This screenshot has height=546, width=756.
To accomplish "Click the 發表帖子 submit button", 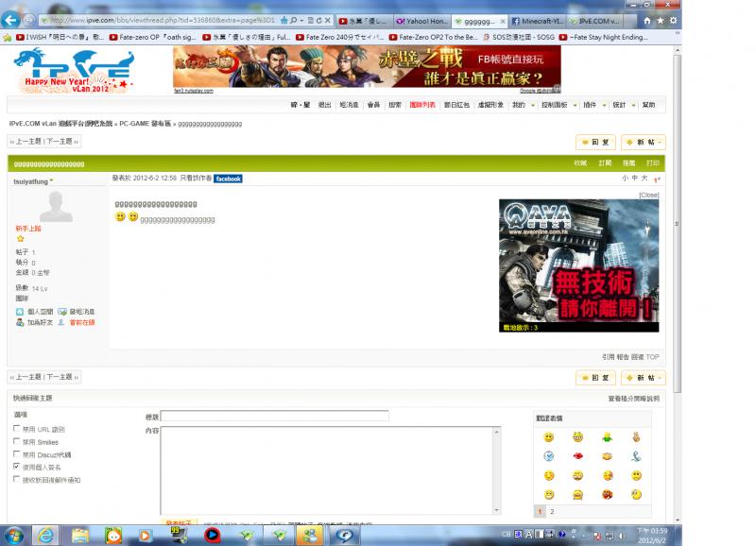I will (179, 522).
